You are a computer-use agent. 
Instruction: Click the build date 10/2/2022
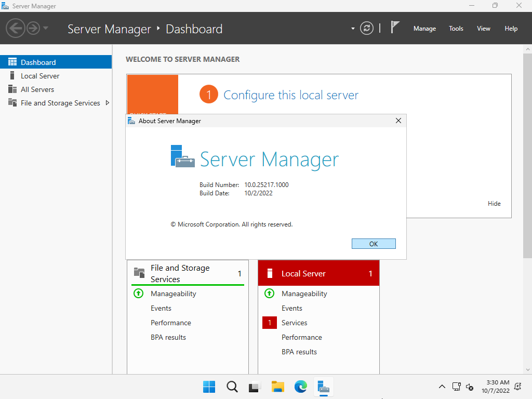pos(259,193)
